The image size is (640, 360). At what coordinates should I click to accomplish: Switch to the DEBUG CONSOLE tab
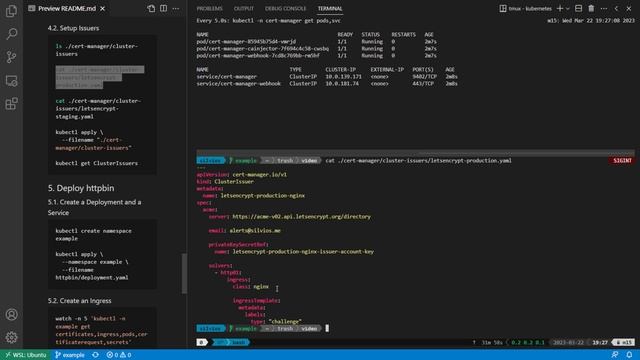tap(285, 9)
